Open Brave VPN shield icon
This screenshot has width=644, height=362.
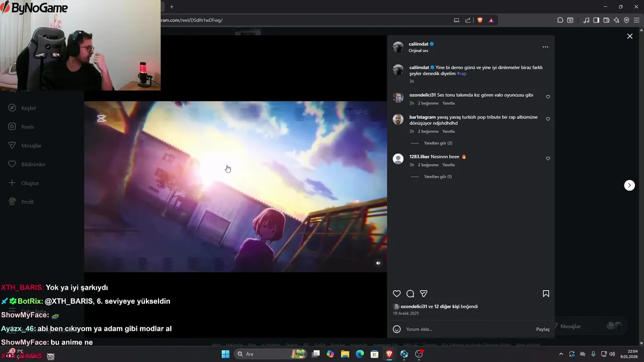click(626, 20)
